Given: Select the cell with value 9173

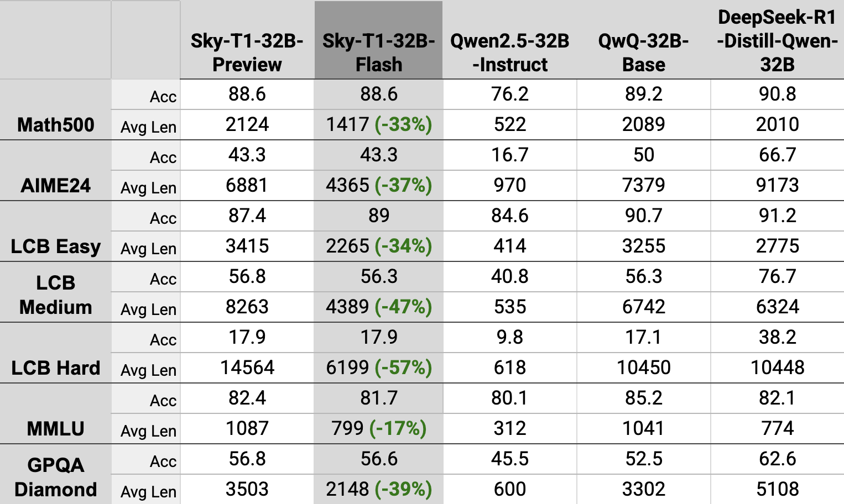Looking at the screenshot, I should pyautogui.click(x=777, y=185).
